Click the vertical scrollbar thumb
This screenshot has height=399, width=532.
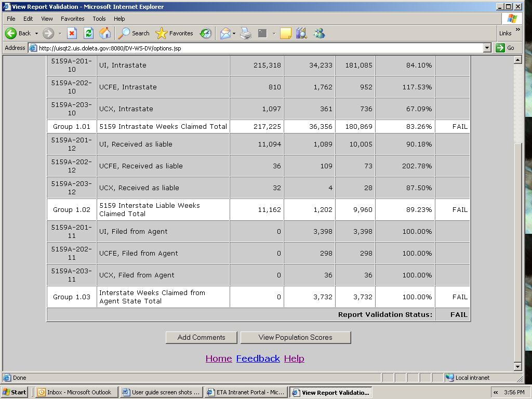(518, 253)
